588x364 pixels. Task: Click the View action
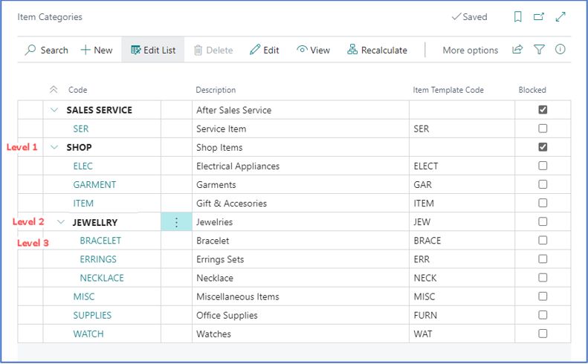click(313, 51)
